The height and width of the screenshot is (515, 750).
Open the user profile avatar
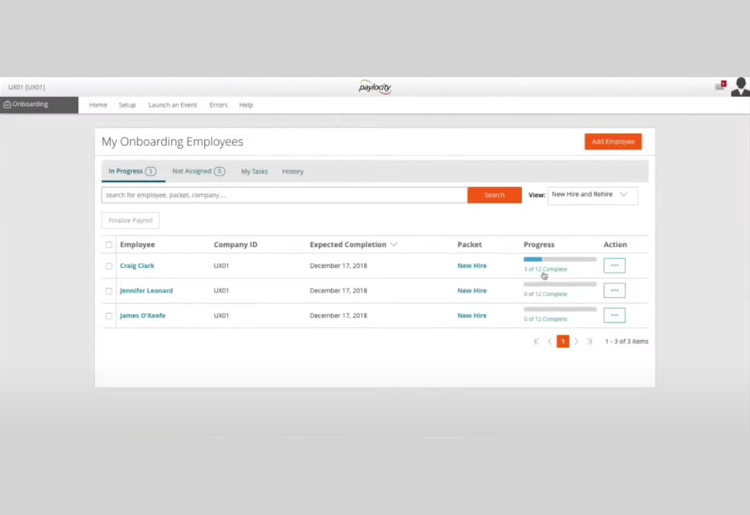point(740,87)
